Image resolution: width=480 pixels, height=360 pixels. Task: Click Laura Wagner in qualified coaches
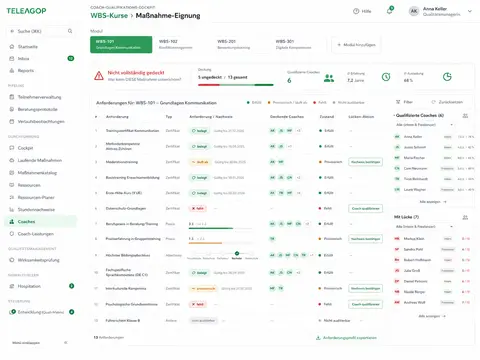[x=434, y=190]
